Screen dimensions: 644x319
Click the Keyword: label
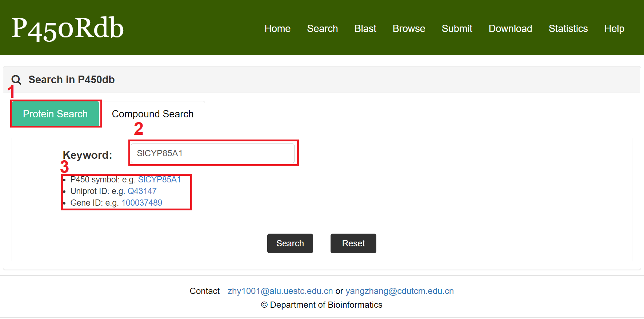(87, 155)
